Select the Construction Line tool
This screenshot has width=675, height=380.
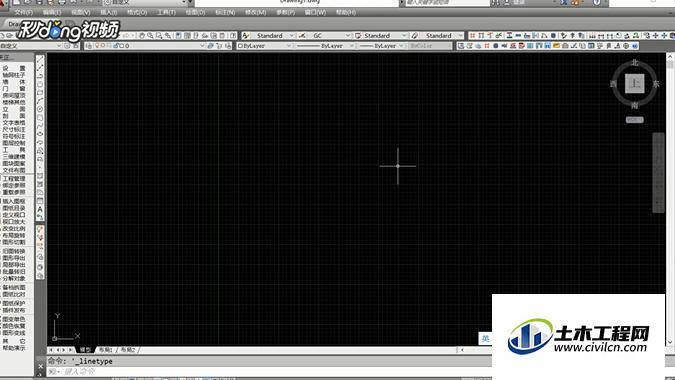click(x=40, y=68)
